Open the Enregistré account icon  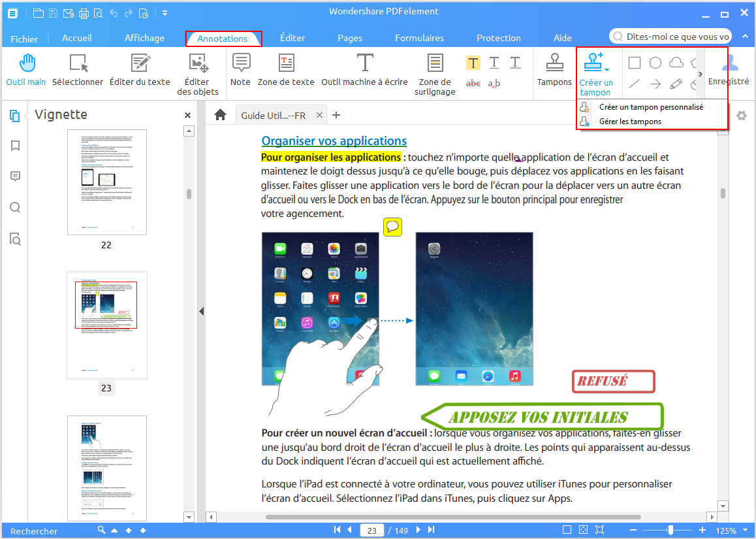(730, 71)
